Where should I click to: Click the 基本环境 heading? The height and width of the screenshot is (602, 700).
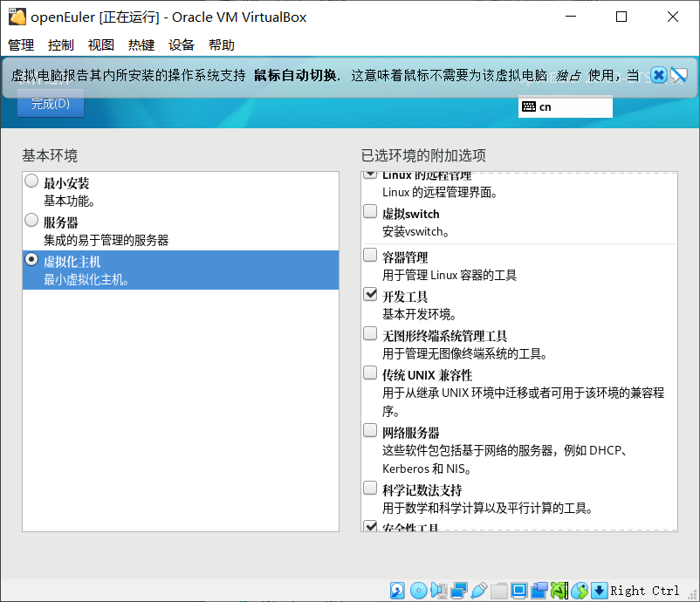(50, 155)
